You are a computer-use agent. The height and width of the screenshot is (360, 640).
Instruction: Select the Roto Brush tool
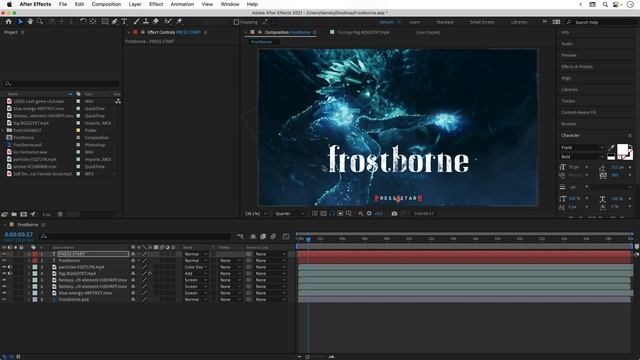click(x=168, y=21)
